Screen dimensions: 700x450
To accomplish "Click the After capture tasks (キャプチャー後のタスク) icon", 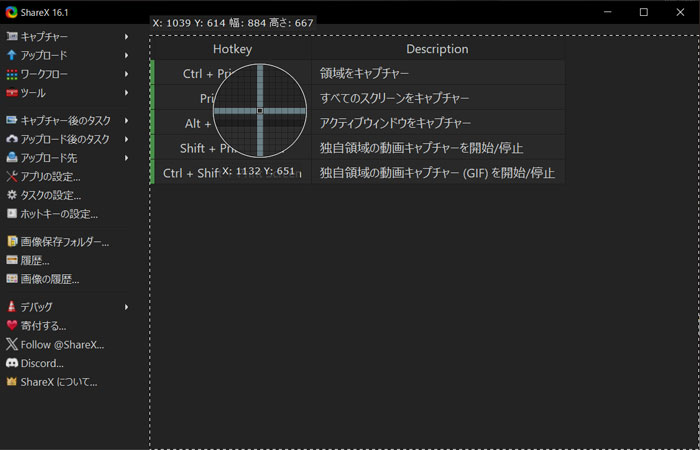I will pyautogui.click(x=12, y=120).
